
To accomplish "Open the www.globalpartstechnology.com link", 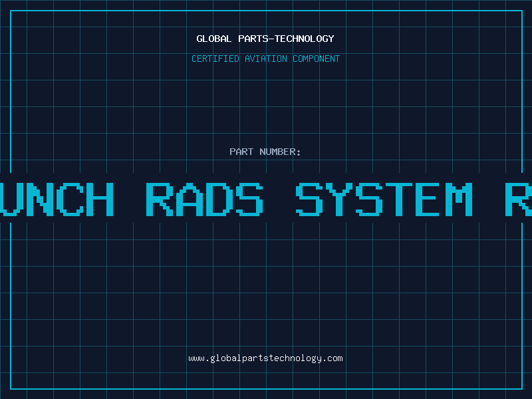I will point(265,358).
